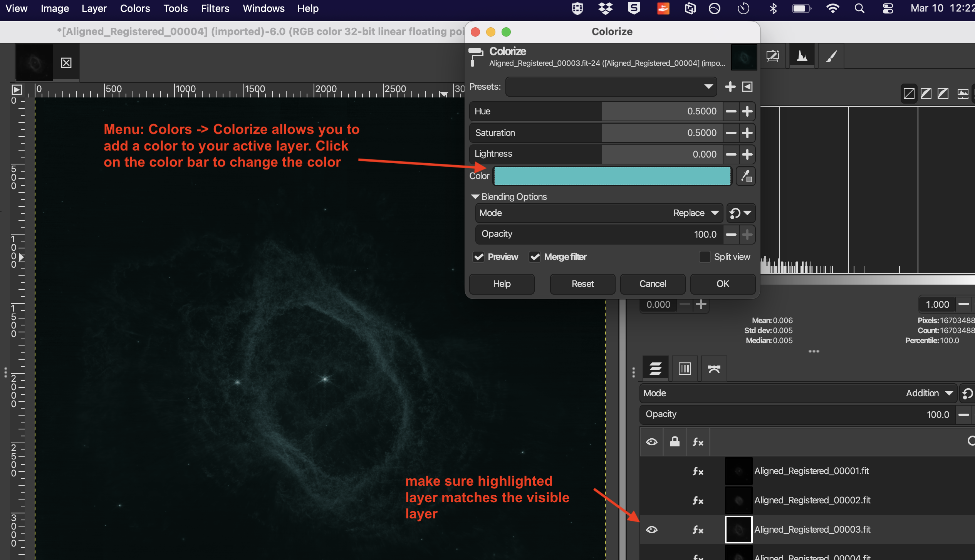Hide the Aligned_Registered_00003.fit layer
Viewport: 975px width, 560px height.
point(652,530)
